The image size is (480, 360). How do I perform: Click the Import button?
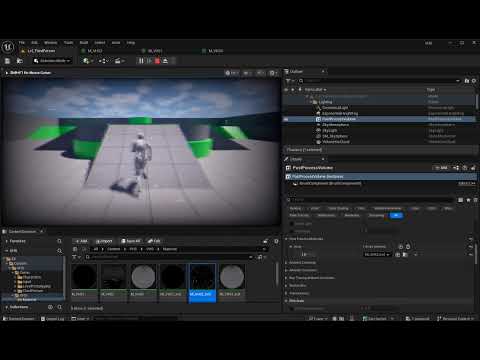pos(104,241)
